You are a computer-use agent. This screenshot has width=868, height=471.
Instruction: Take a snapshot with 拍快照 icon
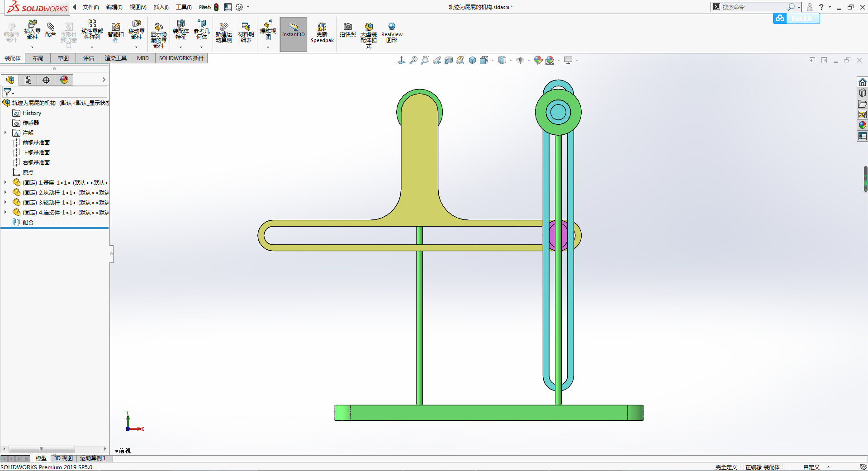347,30
